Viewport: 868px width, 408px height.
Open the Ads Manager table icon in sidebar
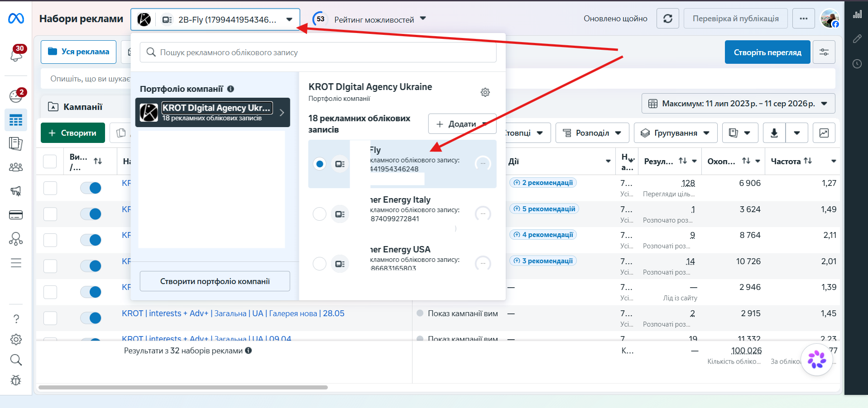click(16, 120)
